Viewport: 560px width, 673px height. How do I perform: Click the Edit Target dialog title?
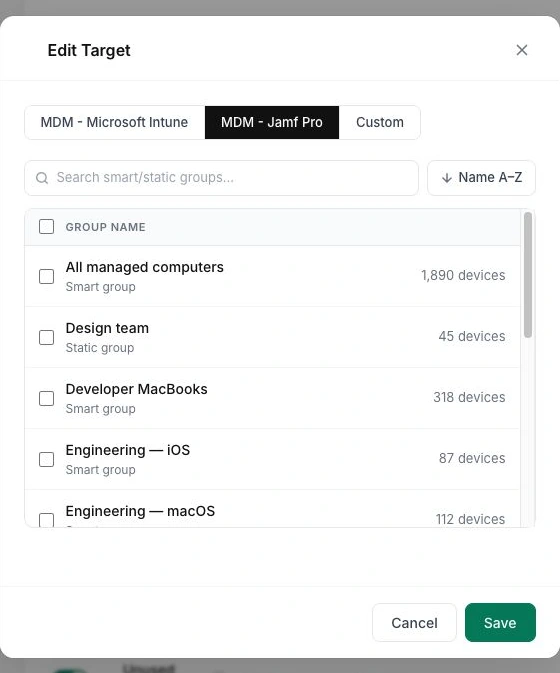click(x=89, y=51)
